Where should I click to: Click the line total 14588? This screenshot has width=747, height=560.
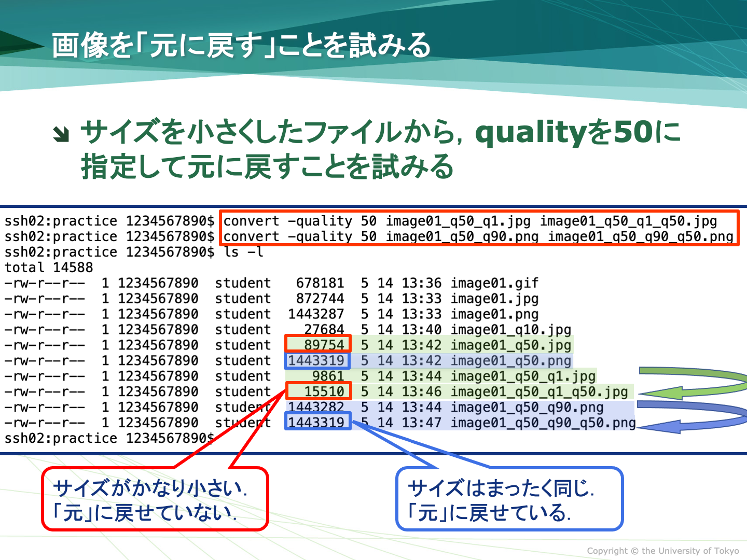[x=49, y=268]
